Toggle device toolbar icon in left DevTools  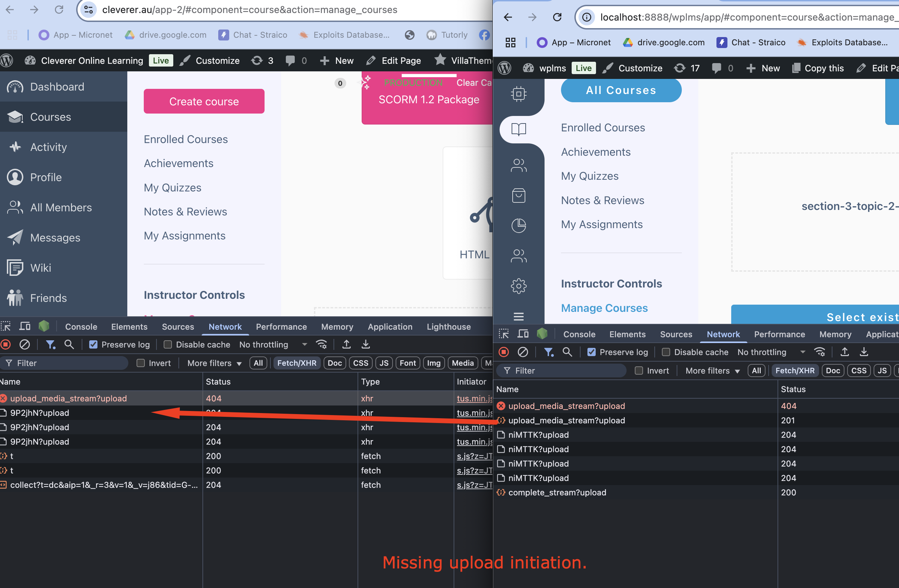click(25, 326)
